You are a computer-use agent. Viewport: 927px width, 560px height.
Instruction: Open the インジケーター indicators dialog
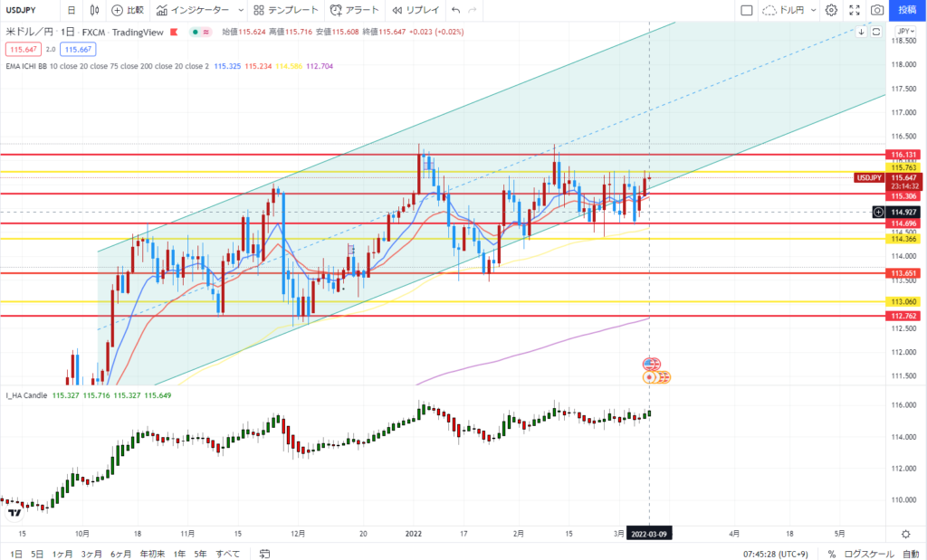[x=193, y=10]
